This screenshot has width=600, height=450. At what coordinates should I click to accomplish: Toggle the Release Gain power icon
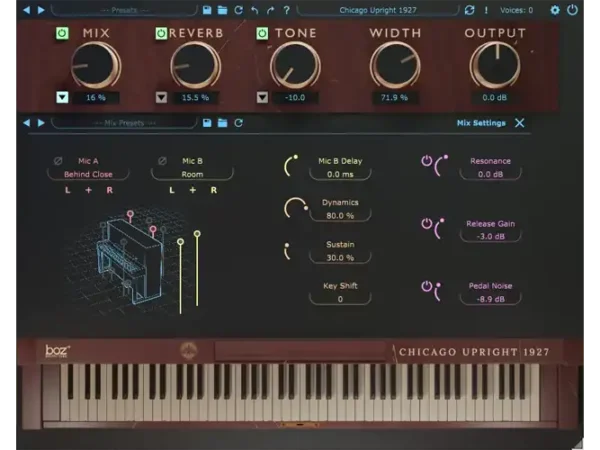click(x=426, y=223)
